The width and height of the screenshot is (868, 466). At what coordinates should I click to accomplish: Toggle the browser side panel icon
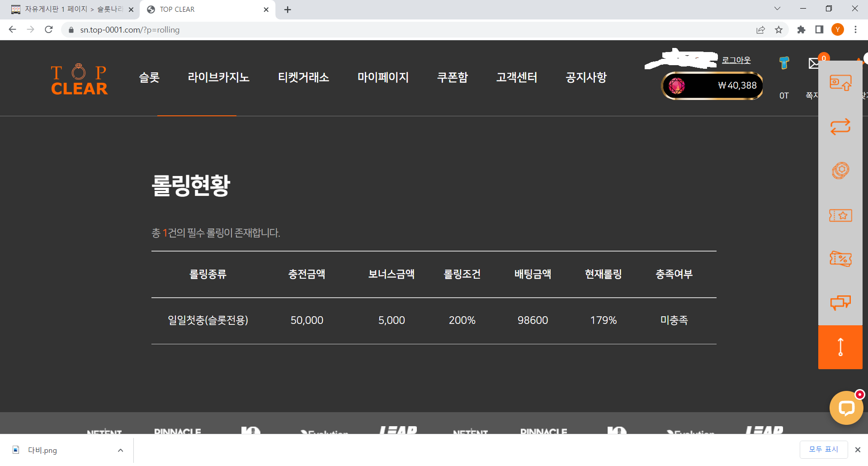[x=819, y=30]
